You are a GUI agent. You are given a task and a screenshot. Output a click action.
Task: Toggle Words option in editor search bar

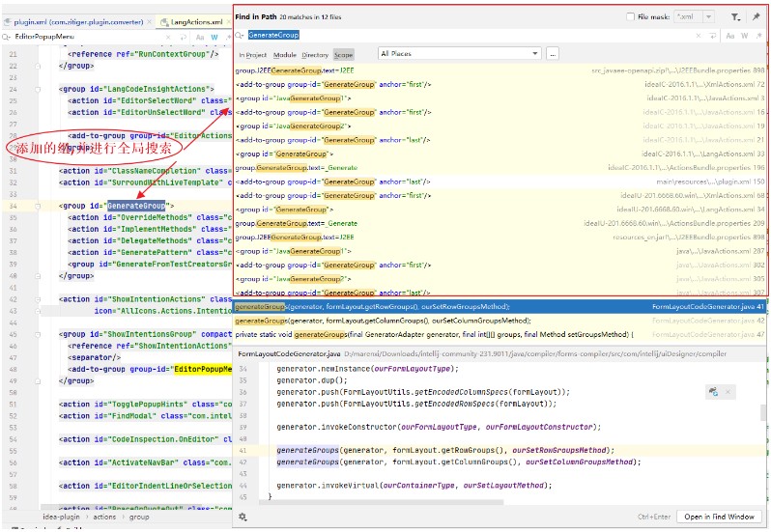(214, 38)
